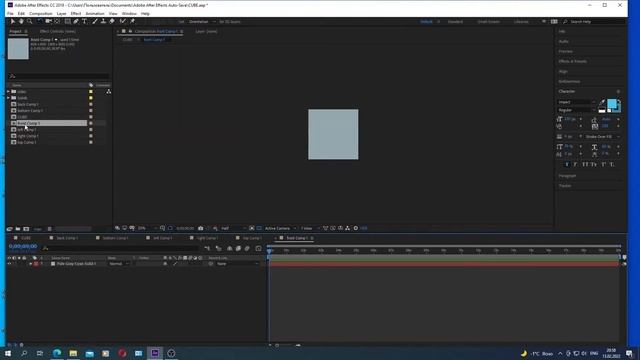Switch to the Small Screen workspace
The image size is (640, 360).
489,22
